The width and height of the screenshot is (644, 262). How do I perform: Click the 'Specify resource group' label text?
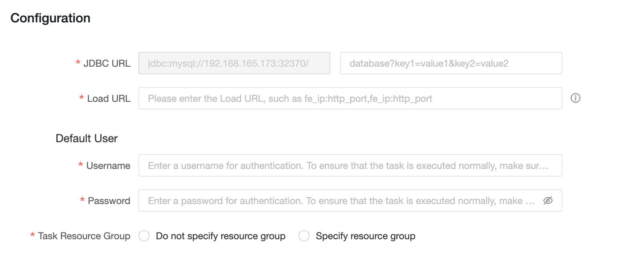pyautogui.click(x=365, y=236)
